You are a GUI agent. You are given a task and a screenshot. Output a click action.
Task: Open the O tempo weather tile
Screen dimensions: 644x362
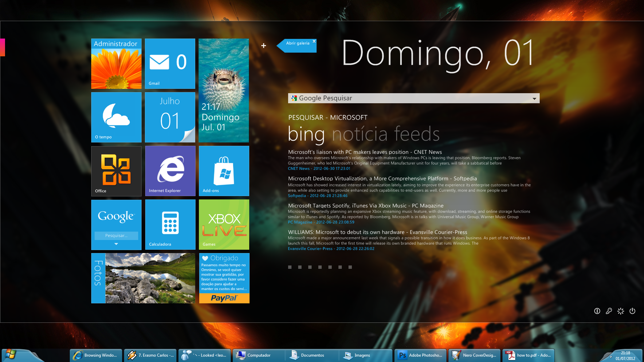[x=116, y=117]
